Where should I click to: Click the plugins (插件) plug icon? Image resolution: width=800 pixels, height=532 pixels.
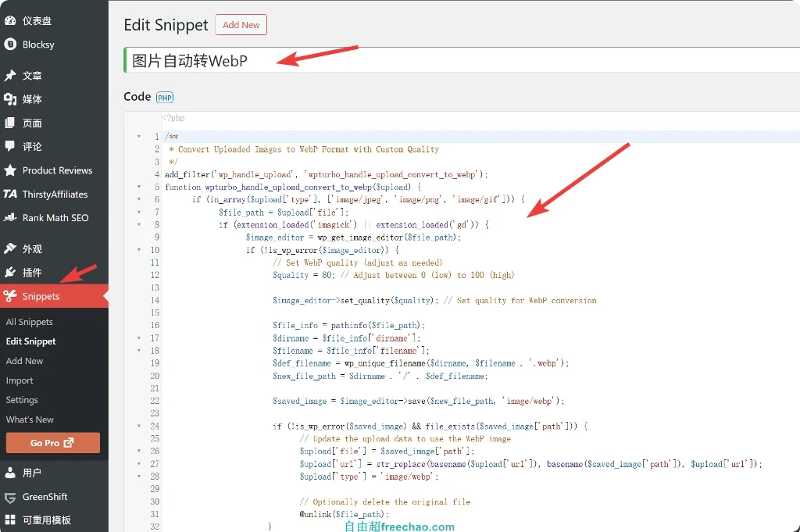pyautogui.click(x=10, y=273)
